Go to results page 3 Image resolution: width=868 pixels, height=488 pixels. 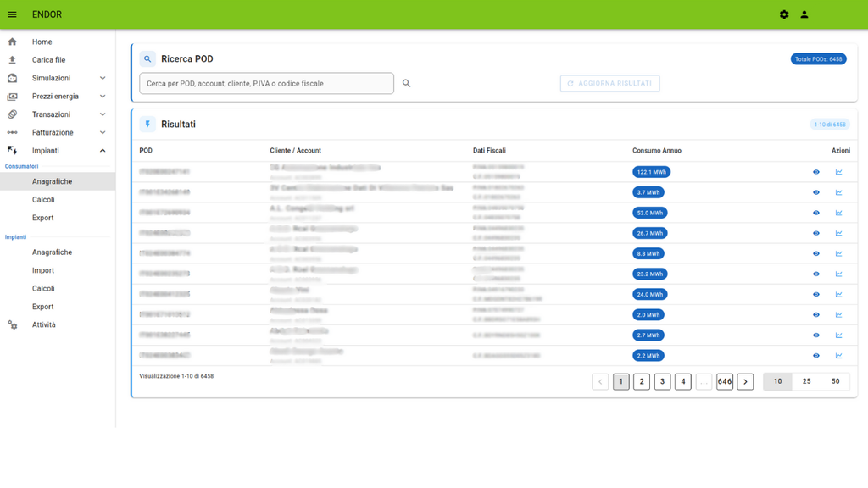[x=662, y=382]
